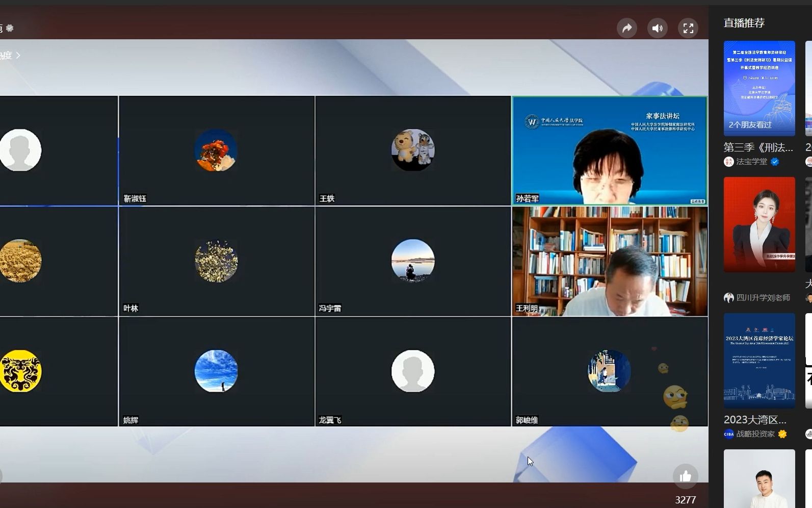Click the 靳淑钰 name label
Image resolution: width=812 pixels, height=508 pixels.
135,198
